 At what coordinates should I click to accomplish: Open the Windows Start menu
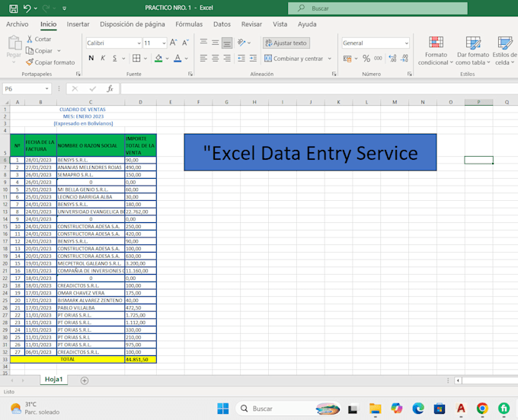(x=223, y=409)
